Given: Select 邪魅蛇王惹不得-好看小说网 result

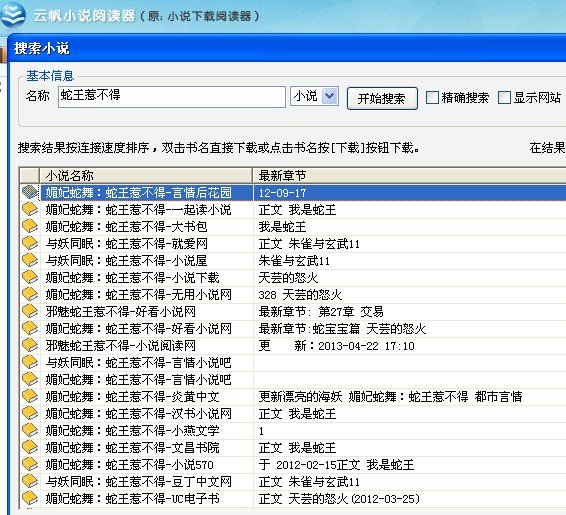Looking at the screenshot, I should [x=121, y=311].
